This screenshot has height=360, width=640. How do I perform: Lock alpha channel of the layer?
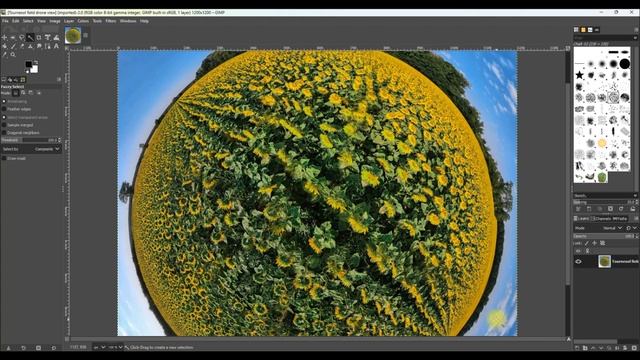click(602, 243)
